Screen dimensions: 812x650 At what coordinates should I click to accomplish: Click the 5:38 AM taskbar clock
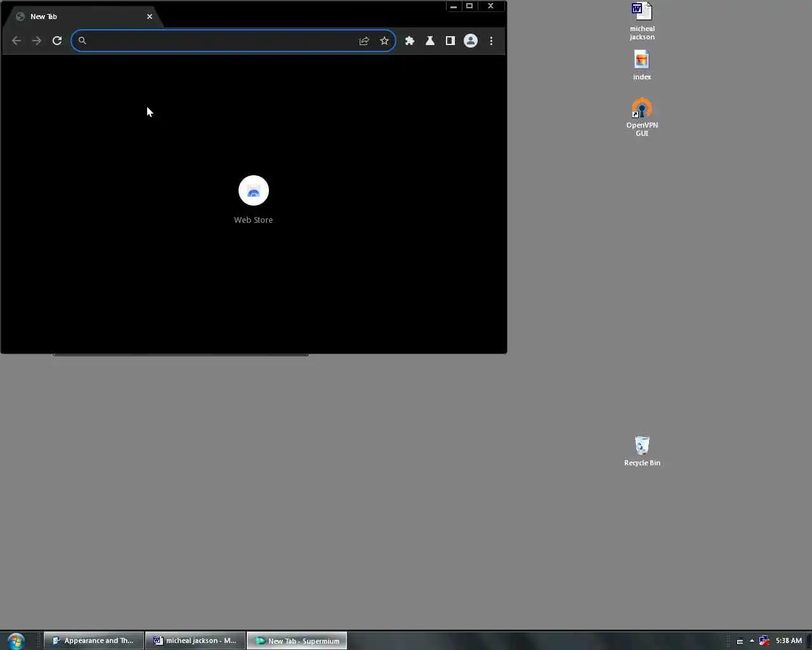789,640
